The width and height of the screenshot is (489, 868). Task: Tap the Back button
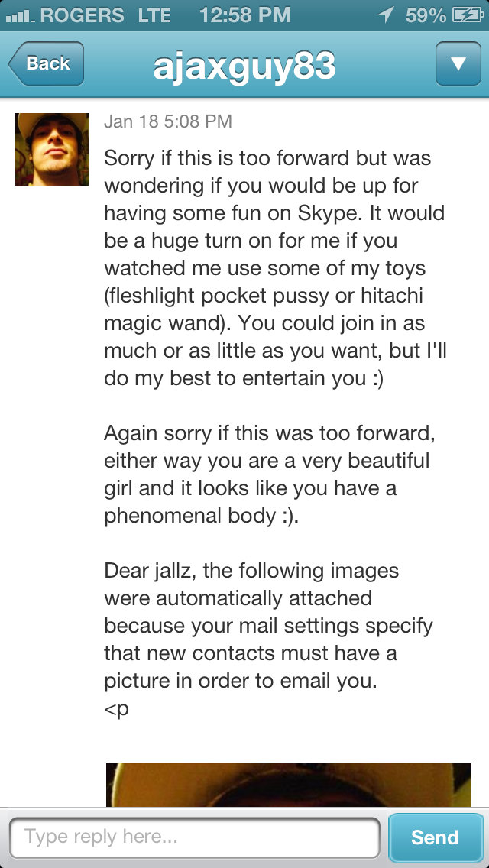(x=45, y=64)
